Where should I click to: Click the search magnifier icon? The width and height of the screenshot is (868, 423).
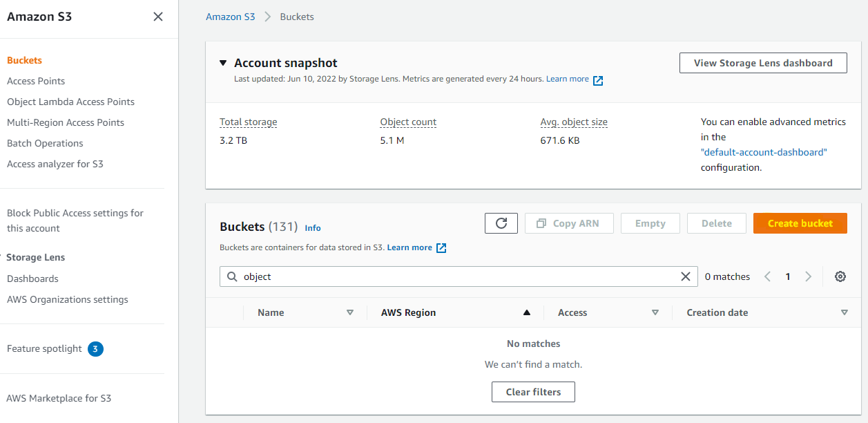click(x=232, y=276)
